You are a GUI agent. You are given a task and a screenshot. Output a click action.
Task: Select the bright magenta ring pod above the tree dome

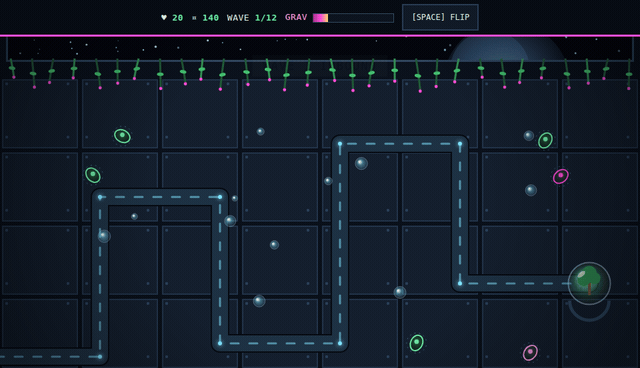[561, 176]
